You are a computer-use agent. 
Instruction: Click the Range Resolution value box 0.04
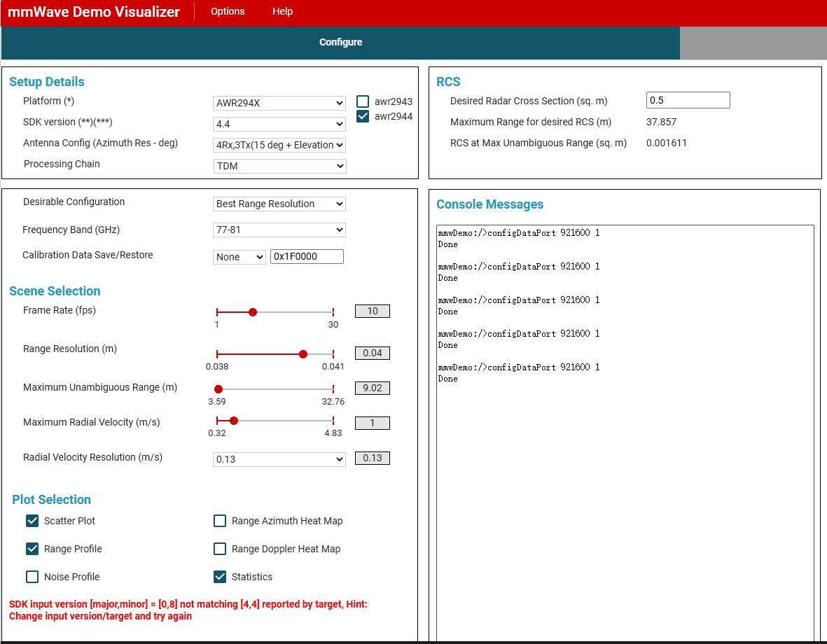pyautogui.click(x=373, y=353)
